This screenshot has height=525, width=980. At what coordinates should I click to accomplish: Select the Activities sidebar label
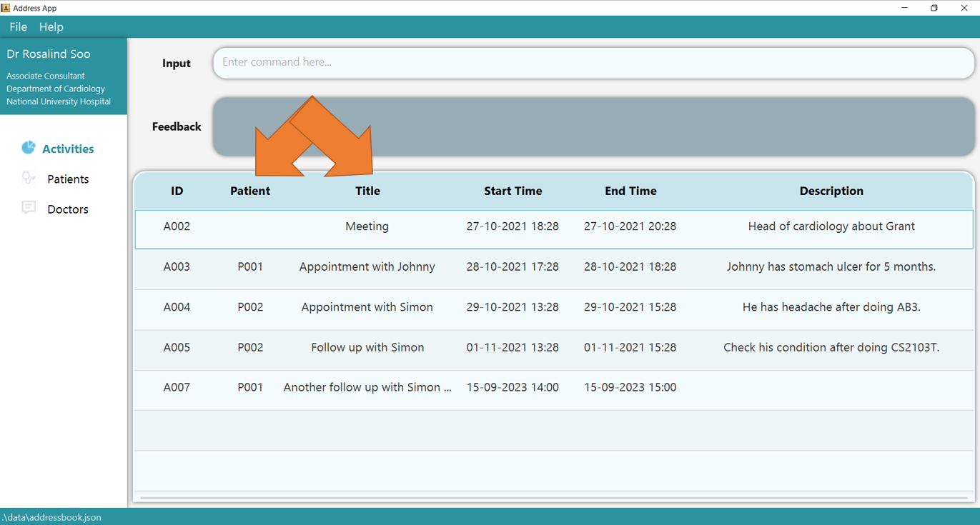[68, 149]
